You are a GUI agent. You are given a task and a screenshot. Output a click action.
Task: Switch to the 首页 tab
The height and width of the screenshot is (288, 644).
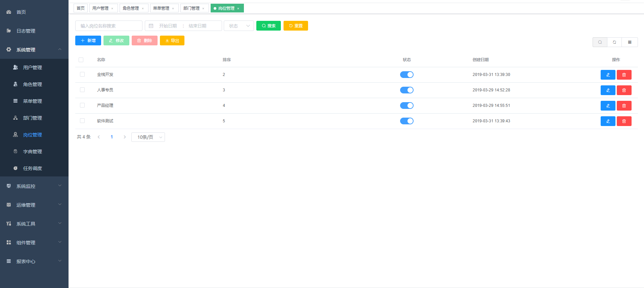point(81,8)
